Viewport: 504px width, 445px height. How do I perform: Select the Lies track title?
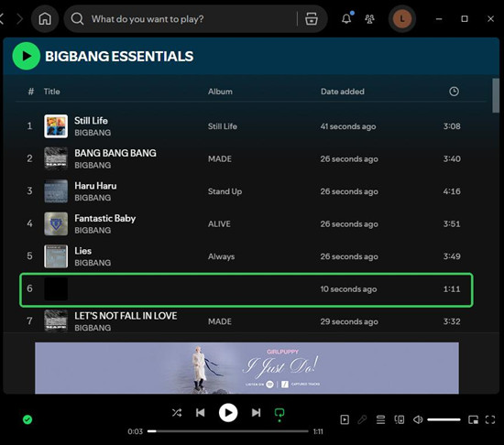tap(82, 251)
